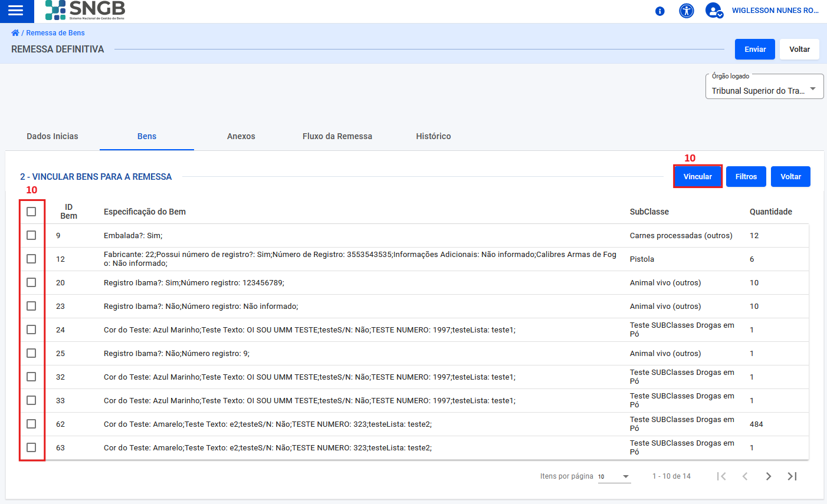Screen dimensions: 827x504
Task: Open the Filtros button
Action: (x=746, y=177)
